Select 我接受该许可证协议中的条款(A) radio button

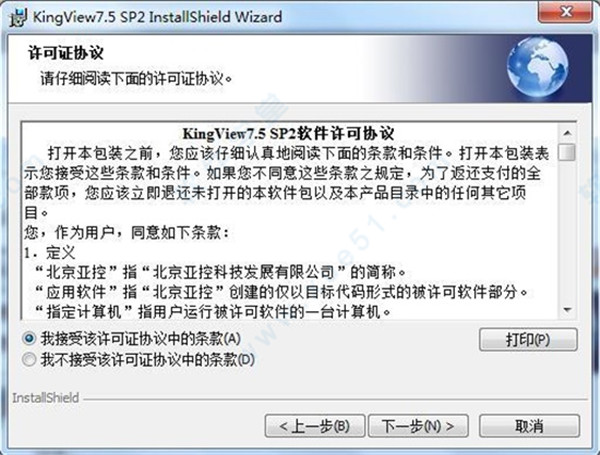tap(29, 338)
